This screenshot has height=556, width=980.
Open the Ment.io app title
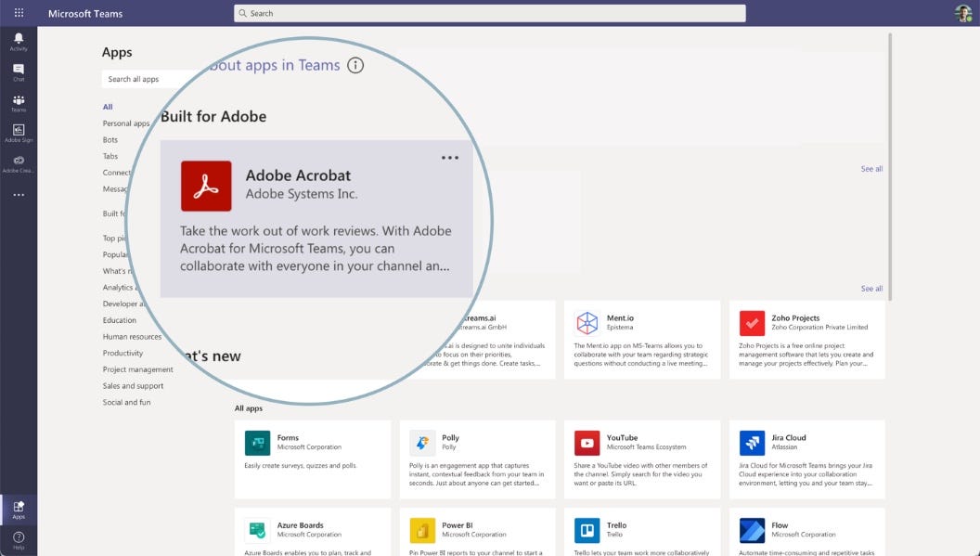pos(620,317)
